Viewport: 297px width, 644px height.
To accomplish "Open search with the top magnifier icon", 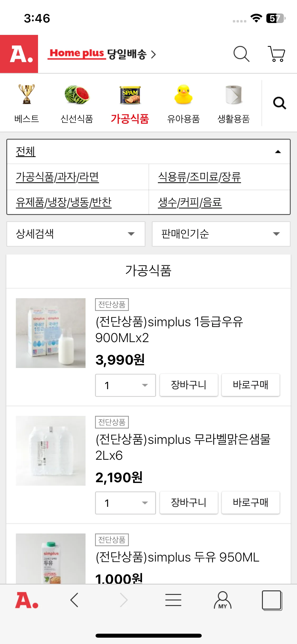I will (241, 54).
